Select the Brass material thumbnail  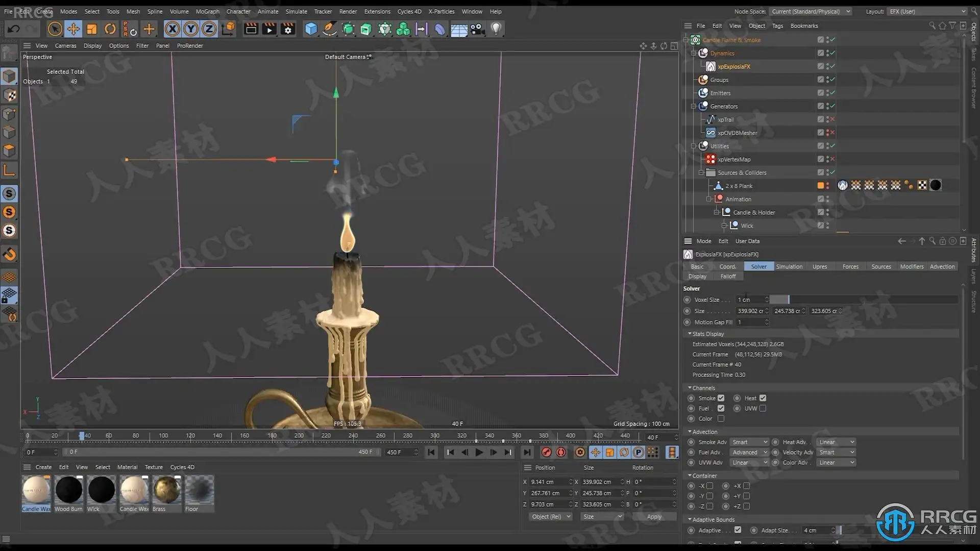[x=166, y=490]
